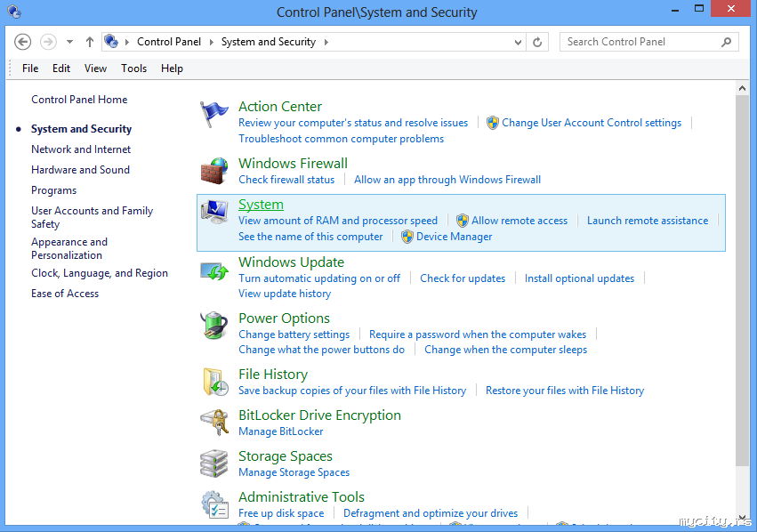Image resolution: width=757 pixels, height=532 pixels.
Task: Open Clock, Language, and Region
Action: pyautogui.click(x=100, y=273)
